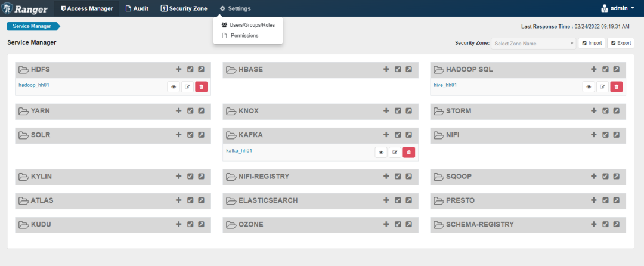View the kafka_hh01 service details
Screen dimensions: 644x266
tap(381, 152)
